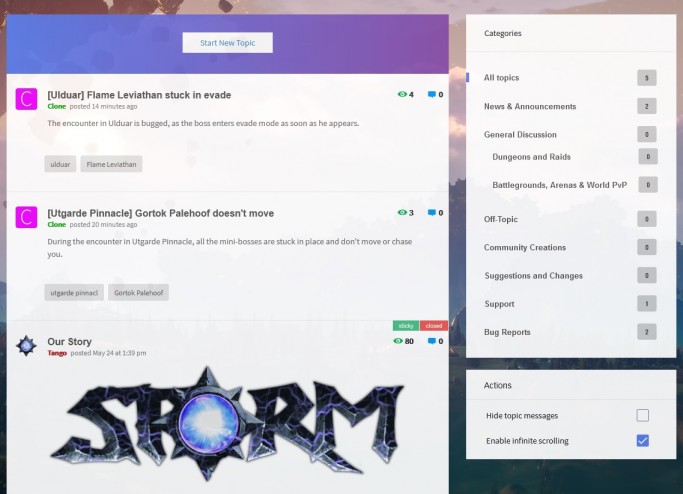Open the Flame Leviathan stuck in evade topic

point(139,95)
